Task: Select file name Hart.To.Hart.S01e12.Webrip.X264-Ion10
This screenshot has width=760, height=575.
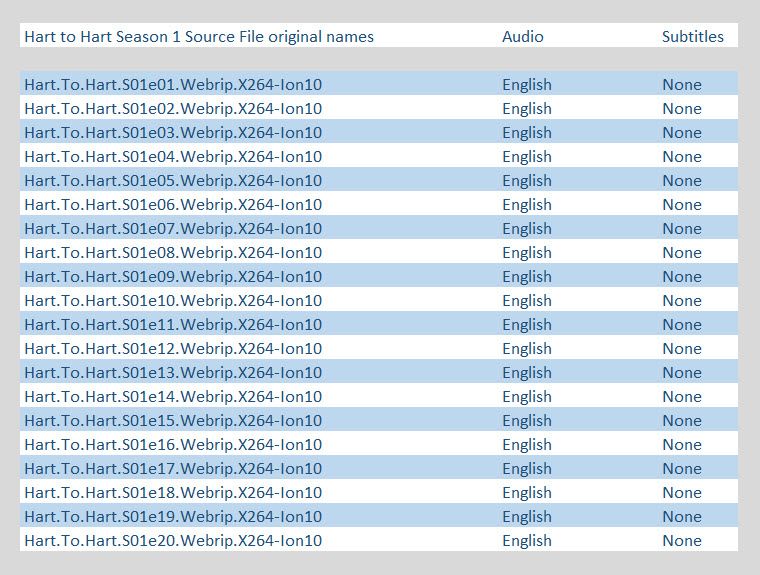Action: (x=173, y=349)
